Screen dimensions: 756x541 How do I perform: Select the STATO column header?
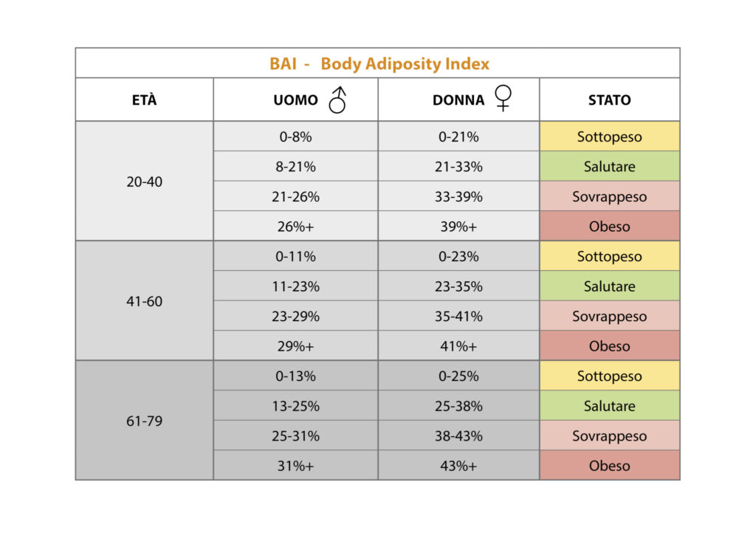click(609, 100)
